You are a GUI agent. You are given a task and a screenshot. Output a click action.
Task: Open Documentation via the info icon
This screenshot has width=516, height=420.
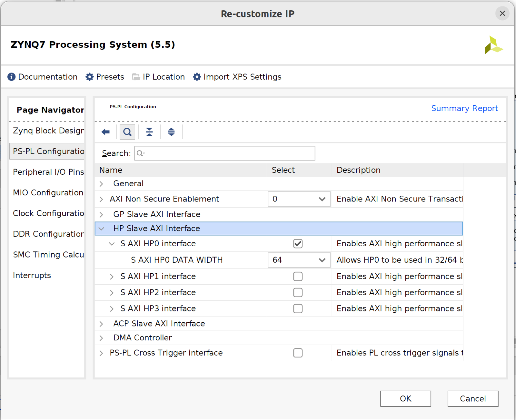tap(11, 77)
